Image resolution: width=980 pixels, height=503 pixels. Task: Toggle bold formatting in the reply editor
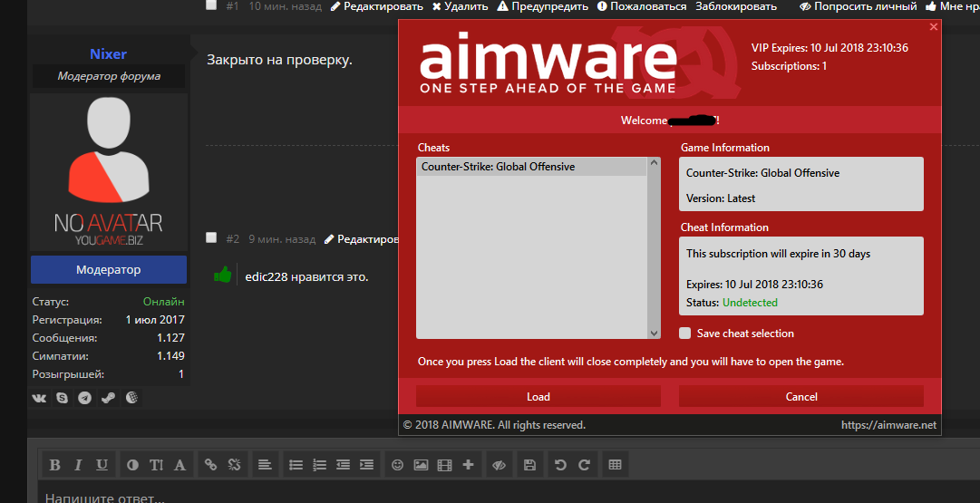55,465
